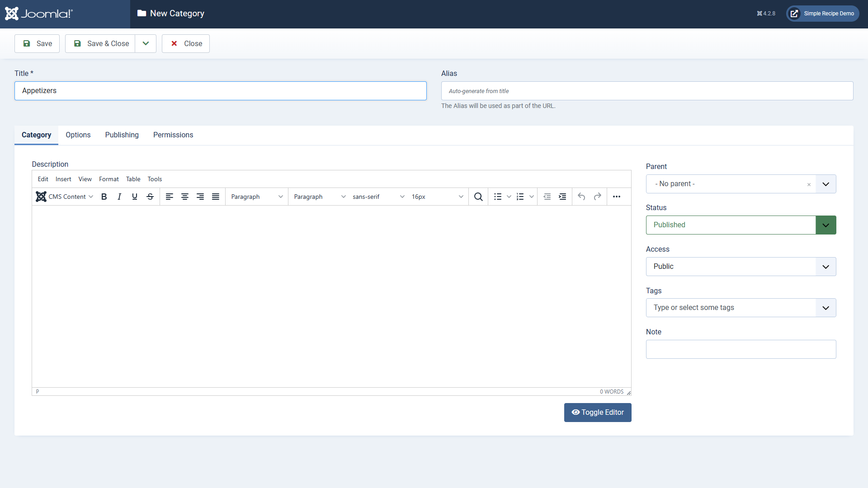Justify the text alignment
This screenshot has width=868, height=488.
pyautogui.click(x=216, y=197)
